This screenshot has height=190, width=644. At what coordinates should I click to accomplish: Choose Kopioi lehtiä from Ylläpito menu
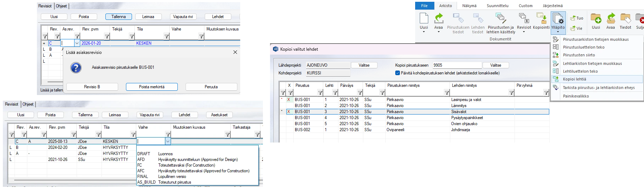(x=574, y=79)
